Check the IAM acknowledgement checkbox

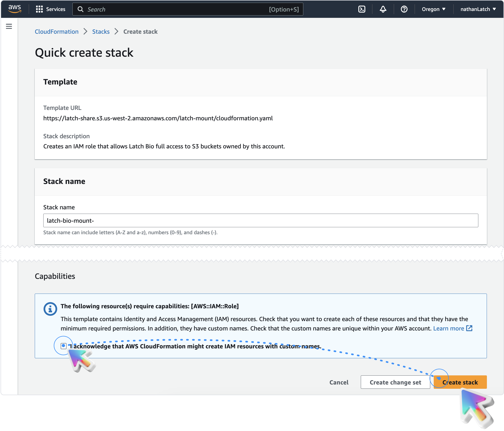click(x=63, y=346)
